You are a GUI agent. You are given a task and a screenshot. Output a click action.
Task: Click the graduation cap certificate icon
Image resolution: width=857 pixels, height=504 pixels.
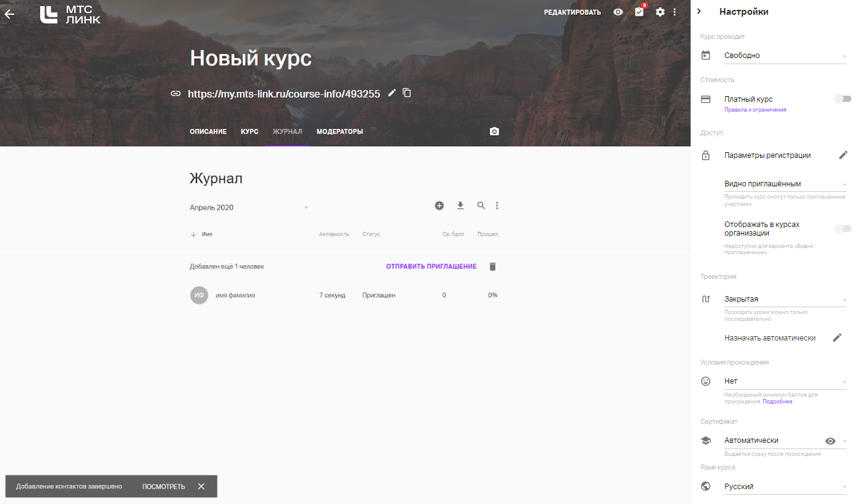coord(706,440)
